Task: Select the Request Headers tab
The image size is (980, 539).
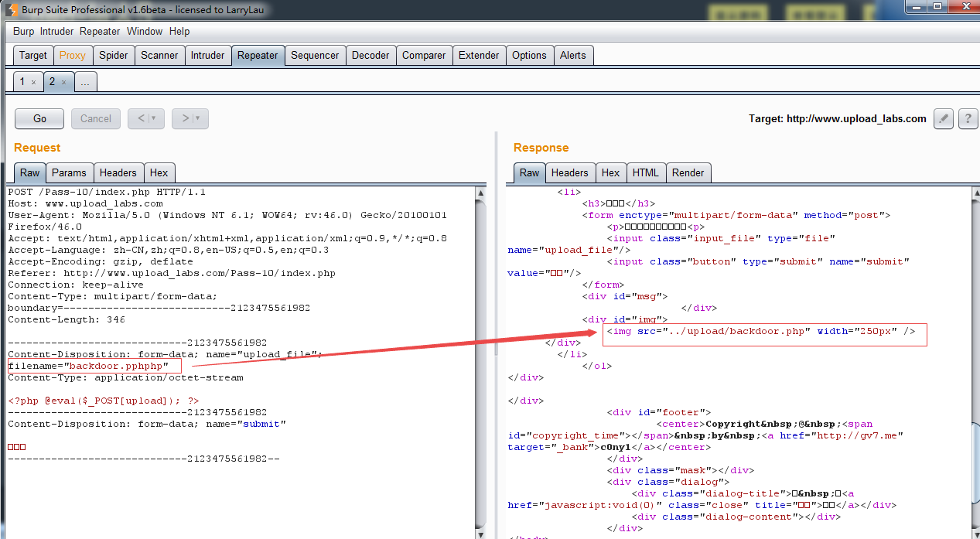Action: (118, 172)
